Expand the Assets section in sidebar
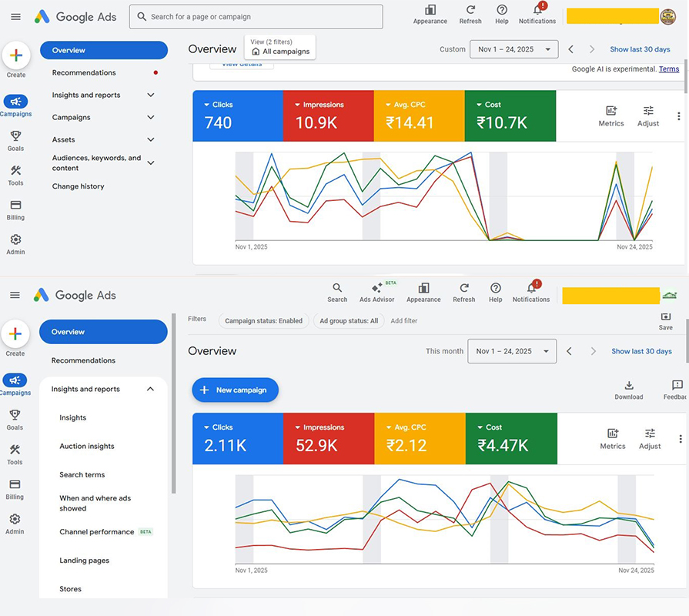Screen dimensions: 689x616 coord(151,139)
